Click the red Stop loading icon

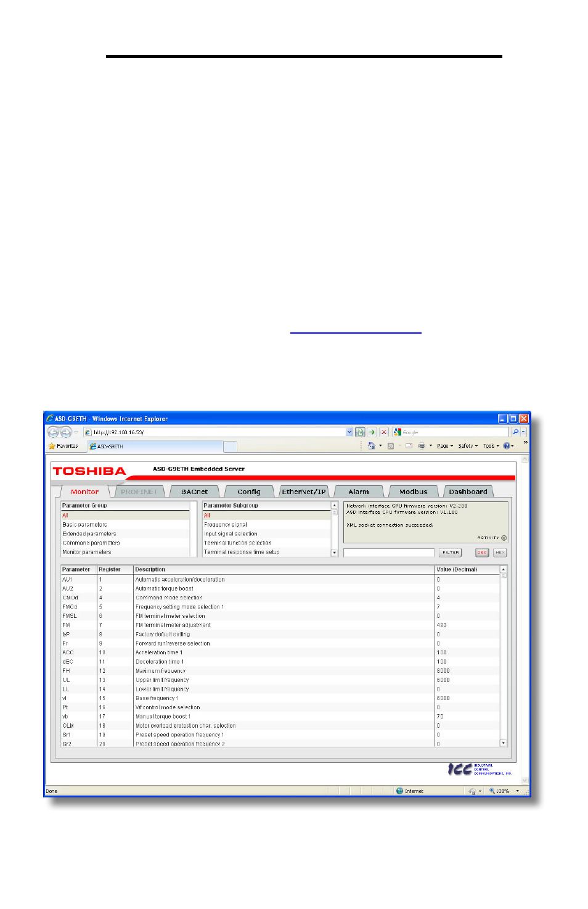tap(383, 432)
